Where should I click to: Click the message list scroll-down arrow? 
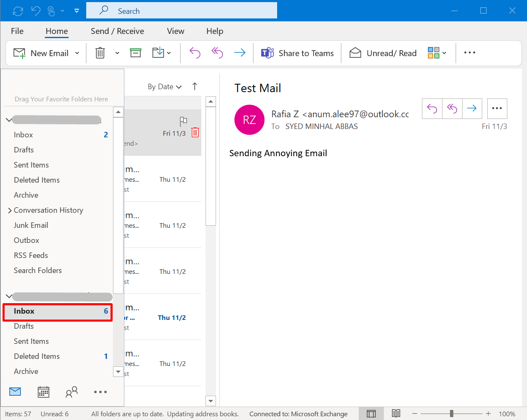(211, 401)
